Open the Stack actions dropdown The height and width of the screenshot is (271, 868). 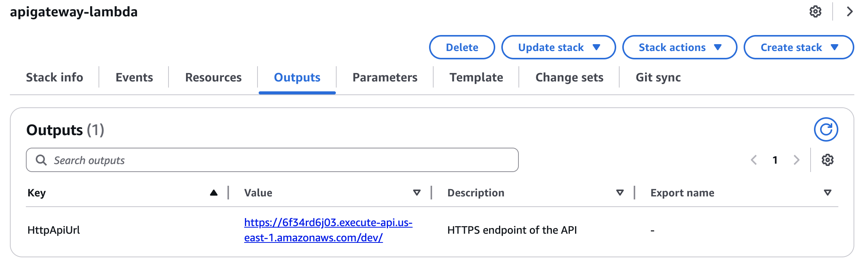pos(679,47)
